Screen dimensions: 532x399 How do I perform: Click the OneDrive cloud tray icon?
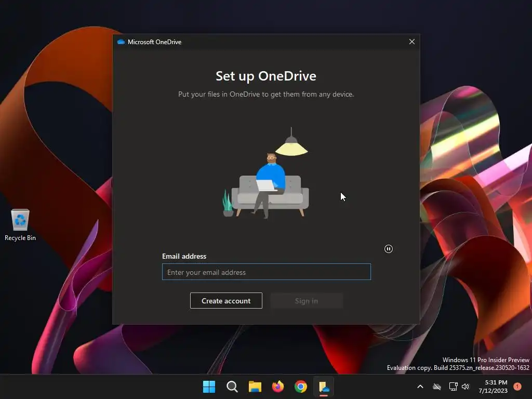click(437, 387)
